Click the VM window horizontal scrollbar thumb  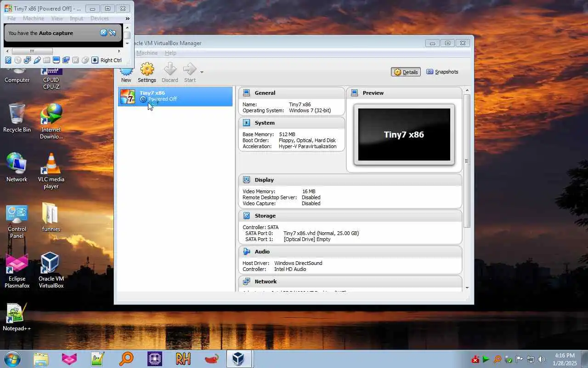[x=32, y=51]
